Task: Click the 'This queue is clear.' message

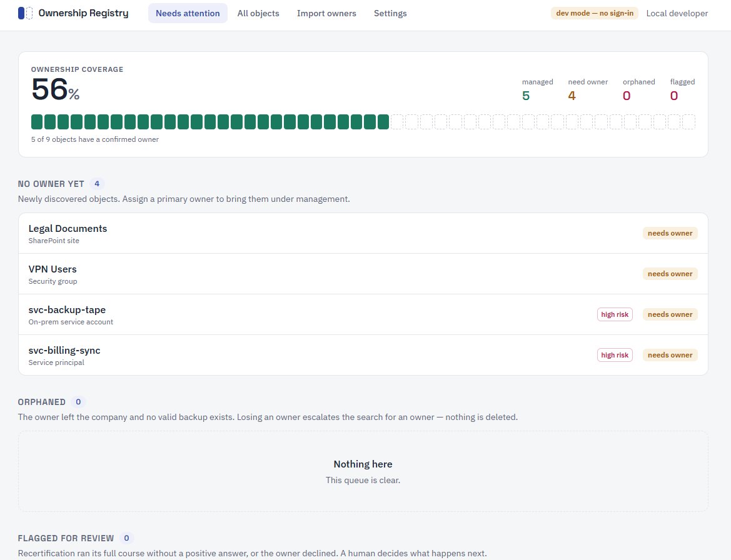Action: (x=363, y=481)
